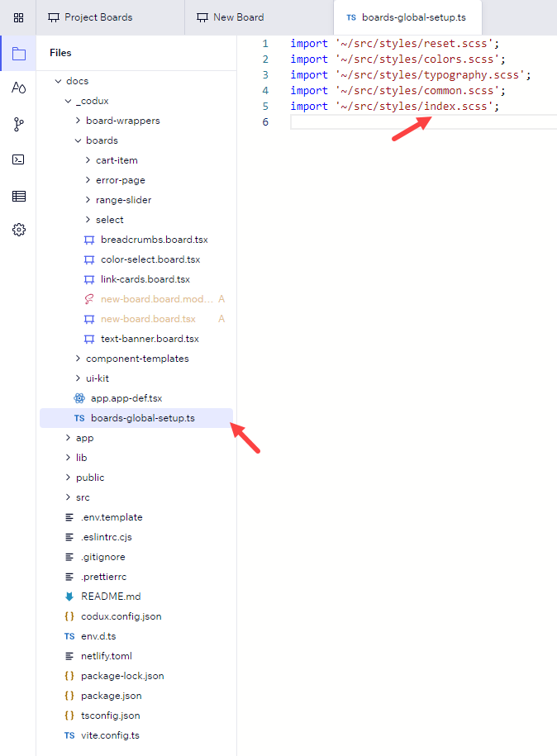557x756 pixels.
Task: Click braces icon of package-lock.json
Action: [69, 676]
